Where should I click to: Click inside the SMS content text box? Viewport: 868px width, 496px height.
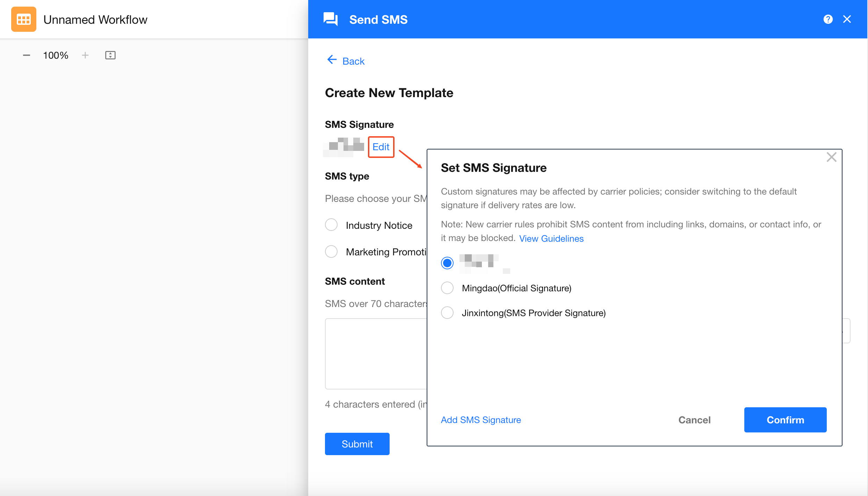376,353
